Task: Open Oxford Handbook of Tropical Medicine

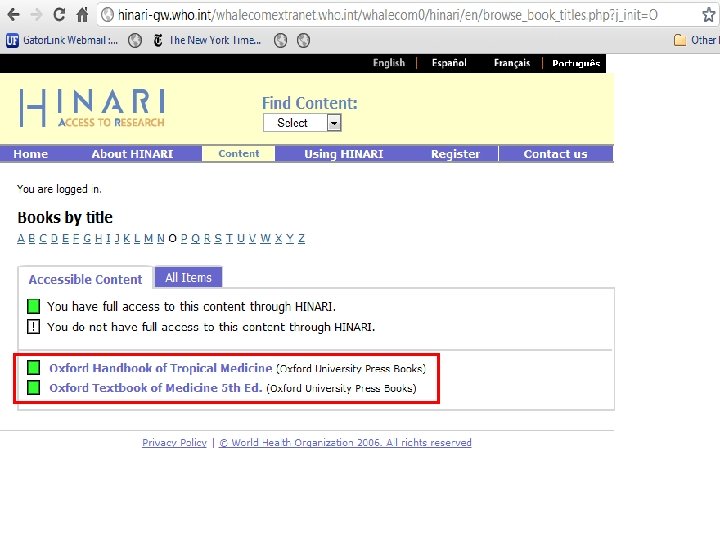Action: 161,368
